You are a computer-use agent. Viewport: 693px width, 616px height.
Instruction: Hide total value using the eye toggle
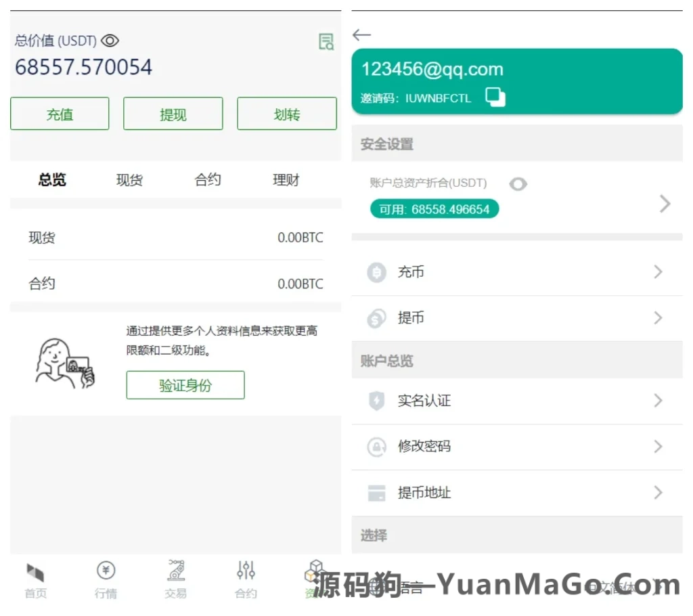110,40
